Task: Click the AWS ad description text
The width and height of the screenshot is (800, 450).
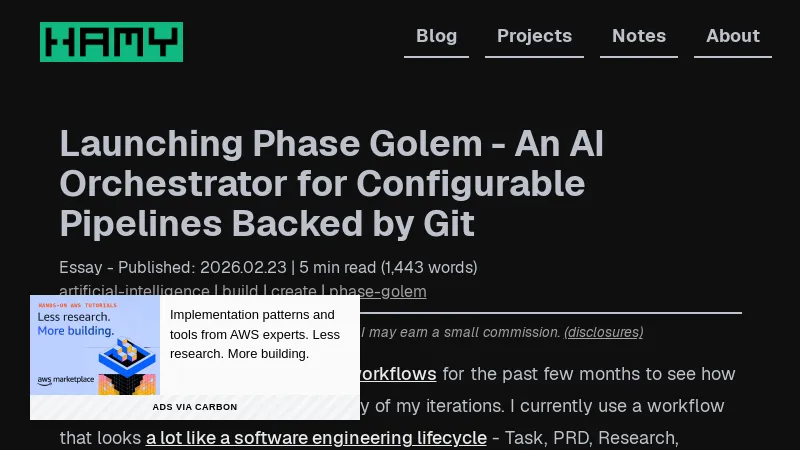Action: [x=255, y=334]
